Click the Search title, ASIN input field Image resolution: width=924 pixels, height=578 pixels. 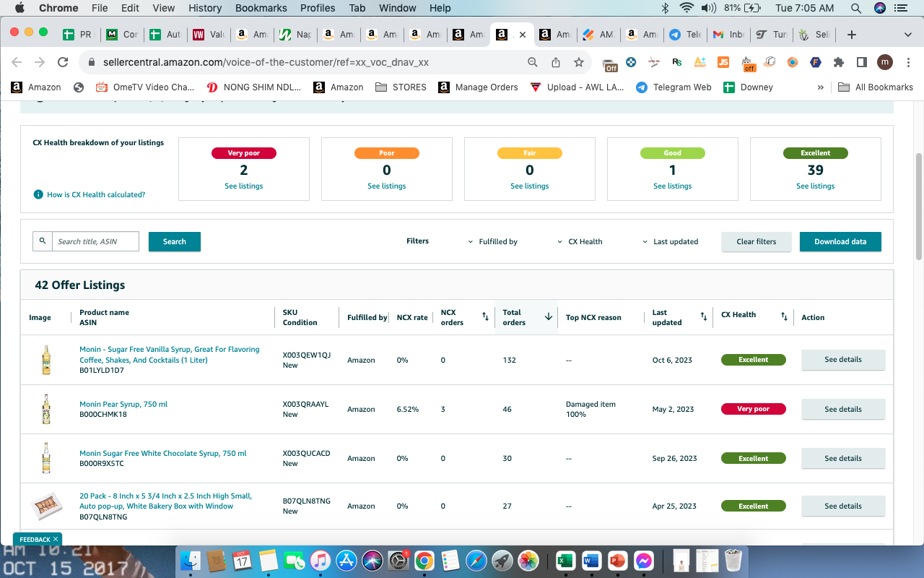pos(95,241)
